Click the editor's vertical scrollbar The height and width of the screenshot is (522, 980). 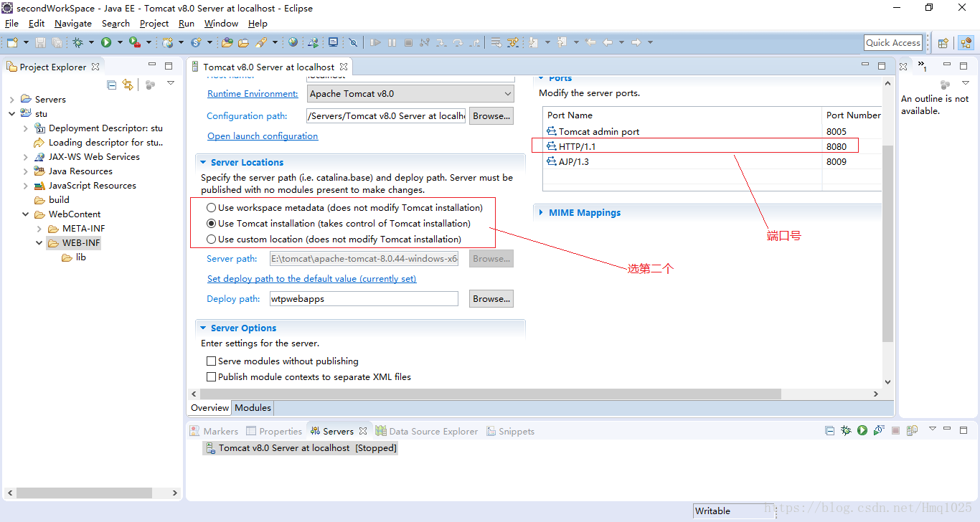point(888,244)
